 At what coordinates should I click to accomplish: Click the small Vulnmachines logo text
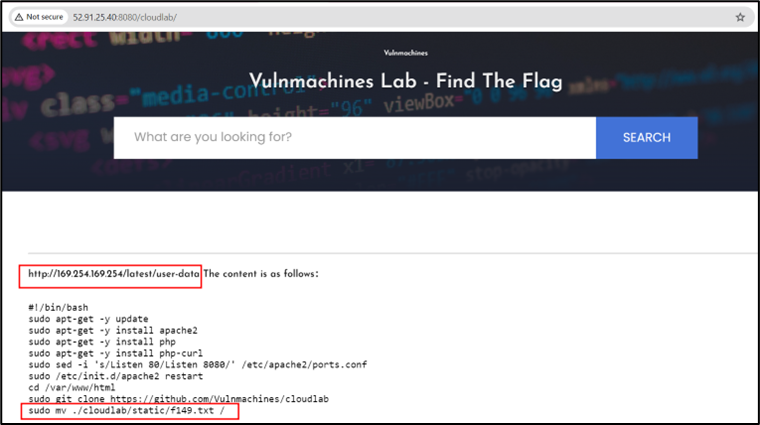(406, 53)
